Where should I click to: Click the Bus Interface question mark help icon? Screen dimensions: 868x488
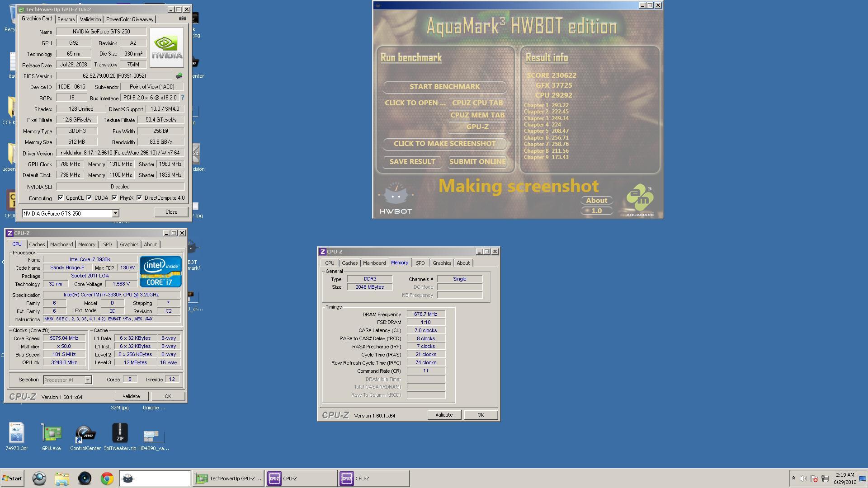point(183,98)
